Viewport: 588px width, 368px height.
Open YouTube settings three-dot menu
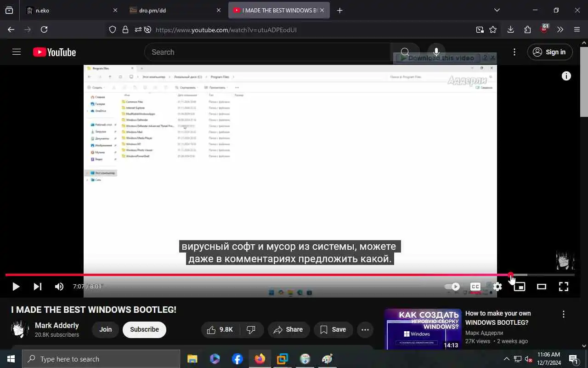(x=514, y=52)
